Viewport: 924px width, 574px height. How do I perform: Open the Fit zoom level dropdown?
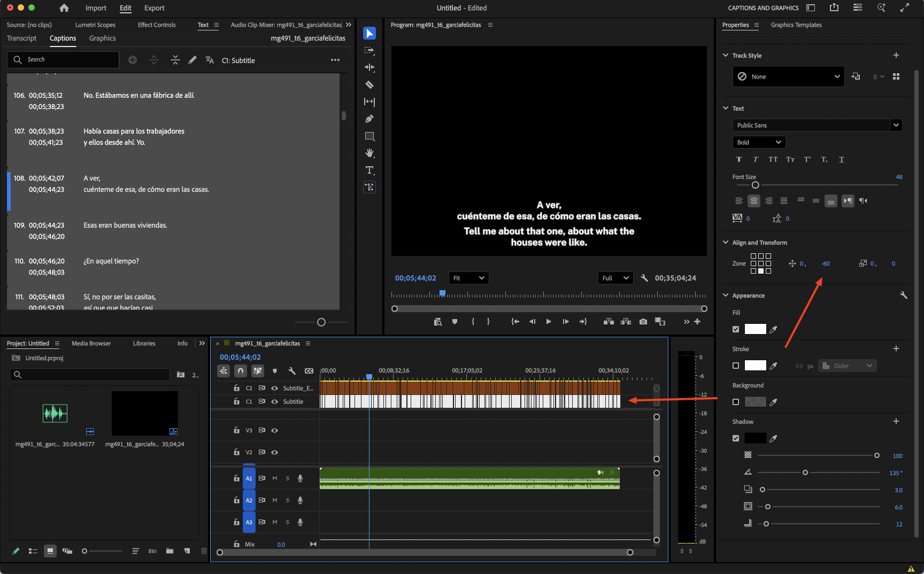click(x=468, y=278)
